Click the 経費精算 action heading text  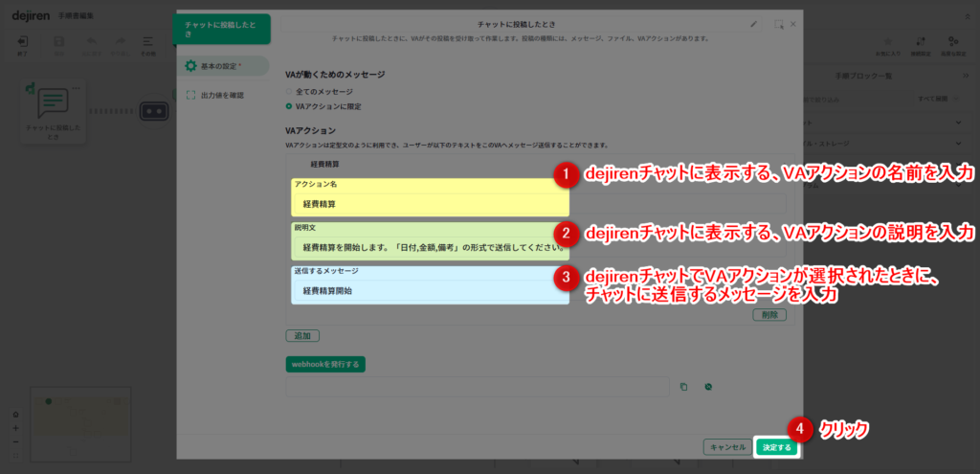point(325,165)
